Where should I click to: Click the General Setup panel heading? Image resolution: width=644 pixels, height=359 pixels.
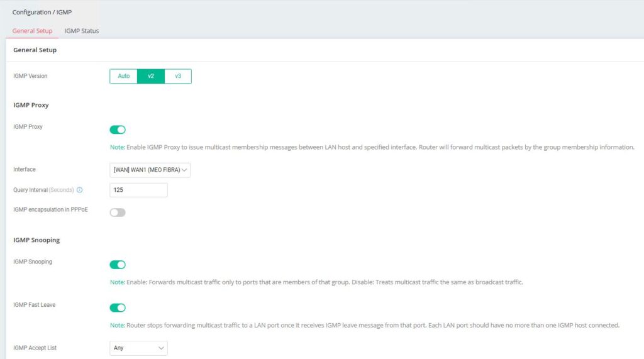coord(35,50)
